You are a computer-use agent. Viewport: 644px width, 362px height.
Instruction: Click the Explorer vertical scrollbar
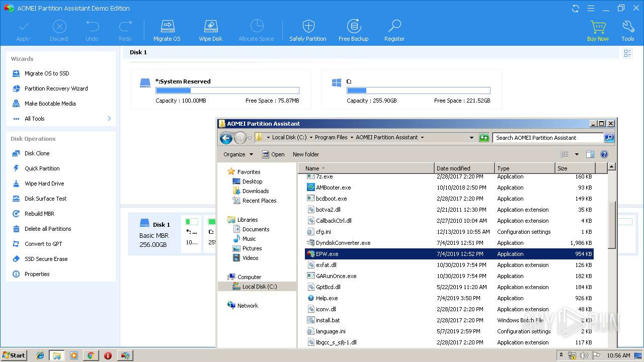(x=611, y=225)
